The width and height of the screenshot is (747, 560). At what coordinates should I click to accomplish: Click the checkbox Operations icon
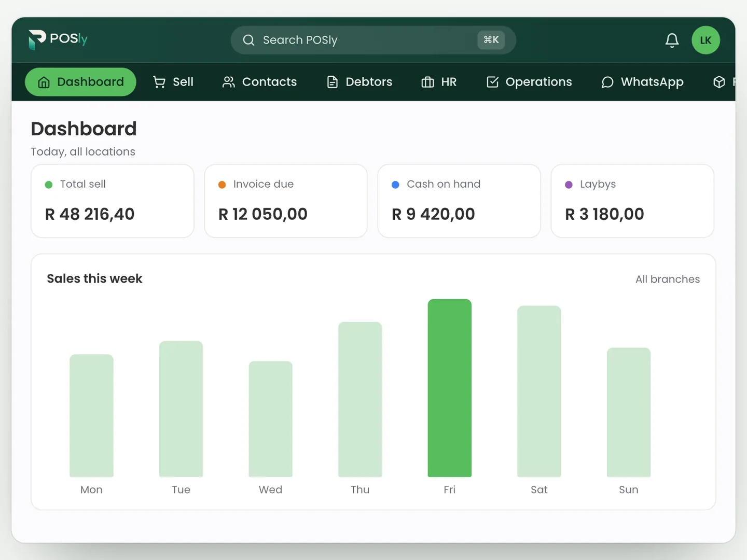pyautogui.click(x=492, y=82)
